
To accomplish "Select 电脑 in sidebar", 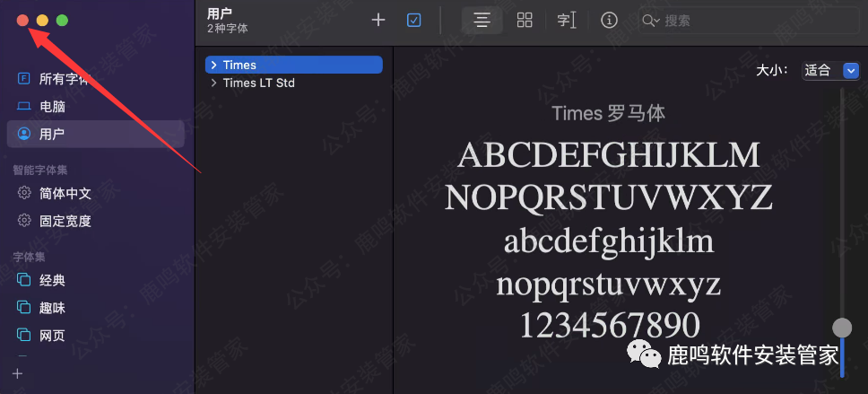I will (95, 107).
